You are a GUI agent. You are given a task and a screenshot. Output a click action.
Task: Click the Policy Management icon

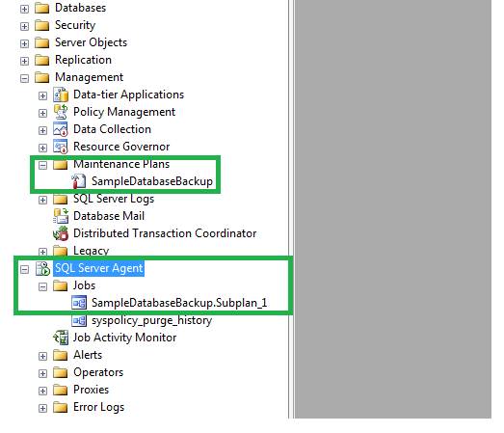click(61, 112)
